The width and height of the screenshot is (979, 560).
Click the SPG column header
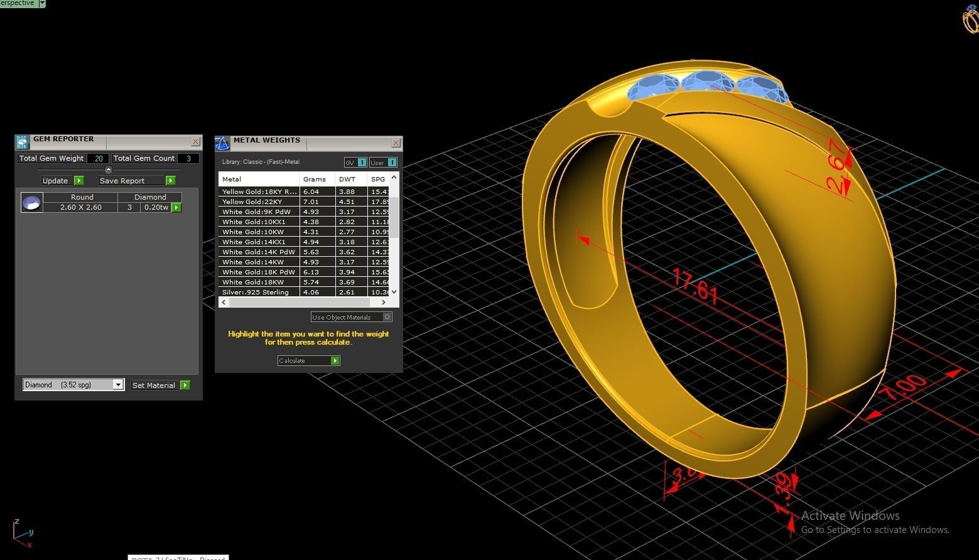[x=378, y=179]
